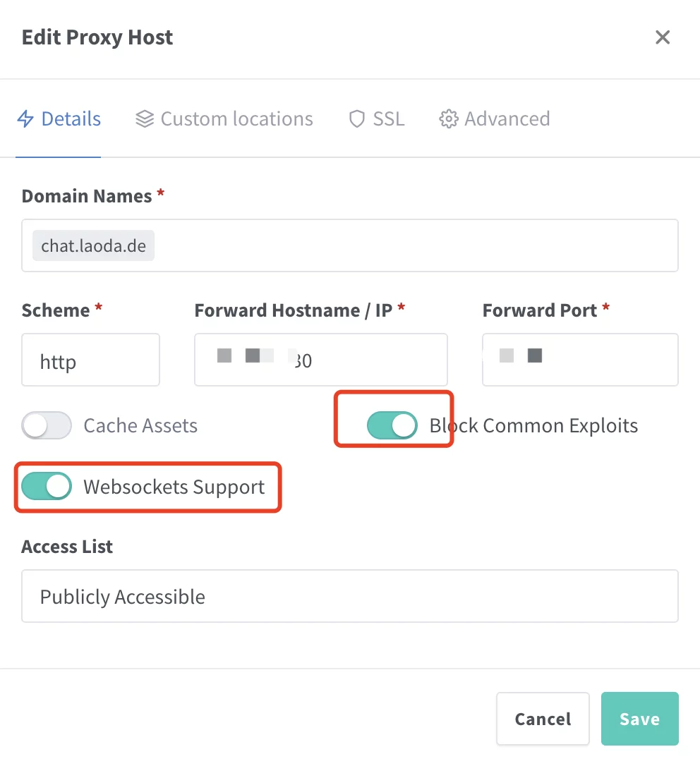Close the Edit Proxy Host dialog

662,37
